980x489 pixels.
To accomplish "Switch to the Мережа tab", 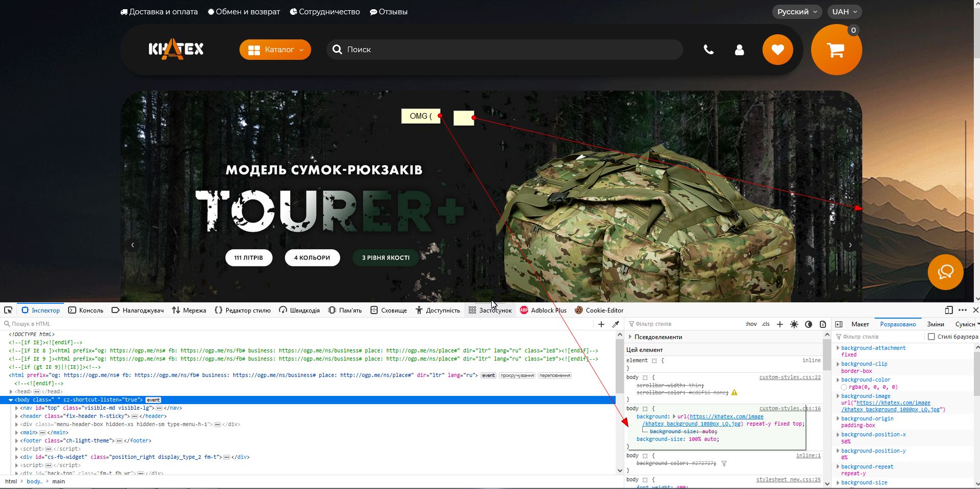I will 189,310.
